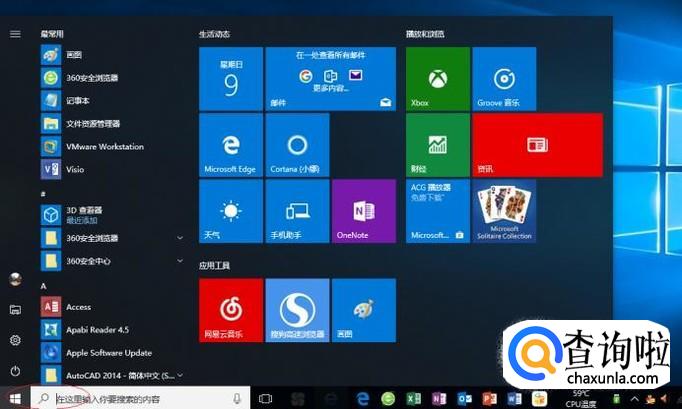Open 3D 查看器 app

point(111,215)
